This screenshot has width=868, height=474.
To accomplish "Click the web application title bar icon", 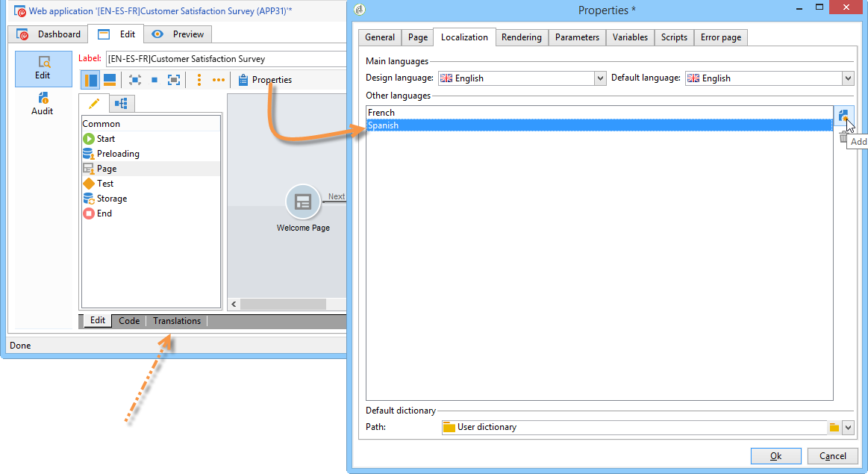I will (20, 11).
